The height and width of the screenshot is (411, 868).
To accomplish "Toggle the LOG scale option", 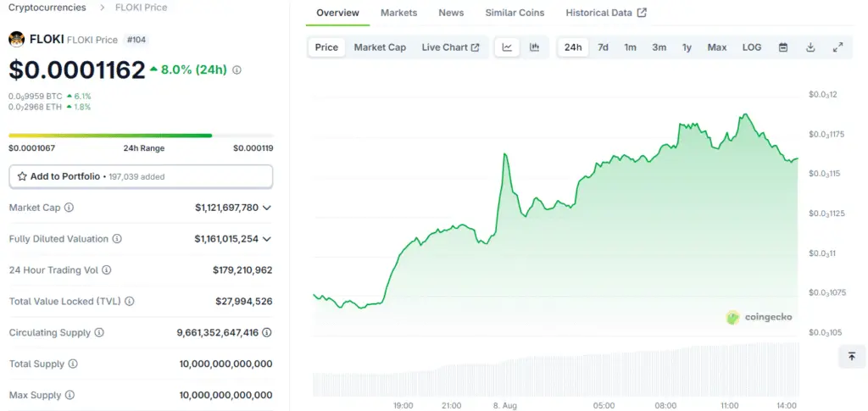I will tap(752, 47).
